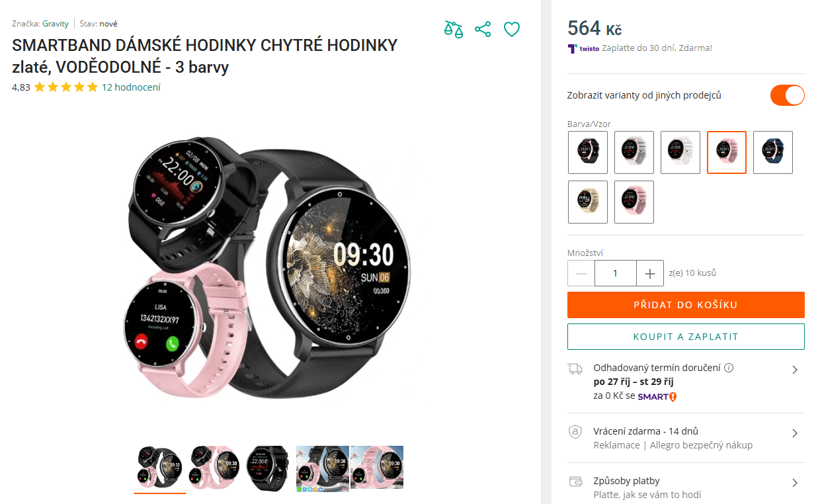Open the 12 hodnocení reviews link
820x504 pixels.
coord(131,87)
